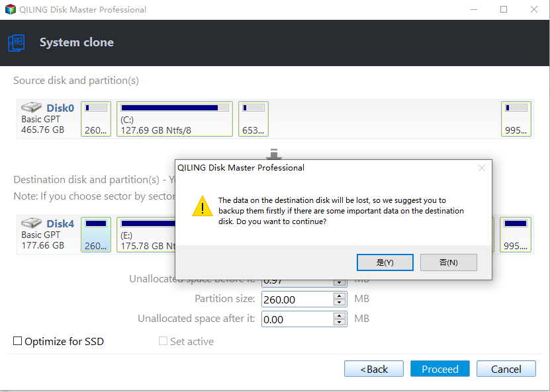Click the yellow warning triangle icon
Screen dimensions: 550x392
[203, 206]
